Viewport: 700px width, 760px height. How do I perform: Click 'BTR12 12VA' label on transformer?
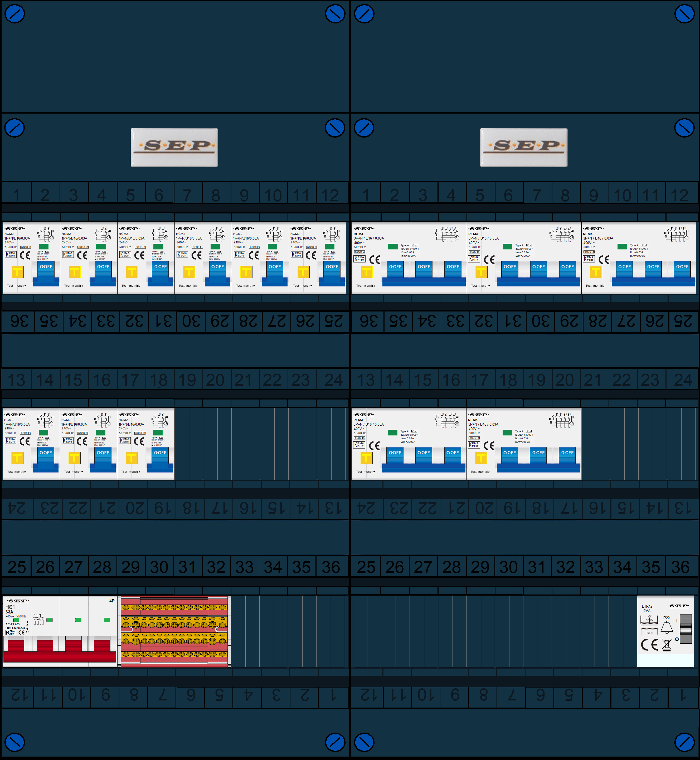coord(647,608)
